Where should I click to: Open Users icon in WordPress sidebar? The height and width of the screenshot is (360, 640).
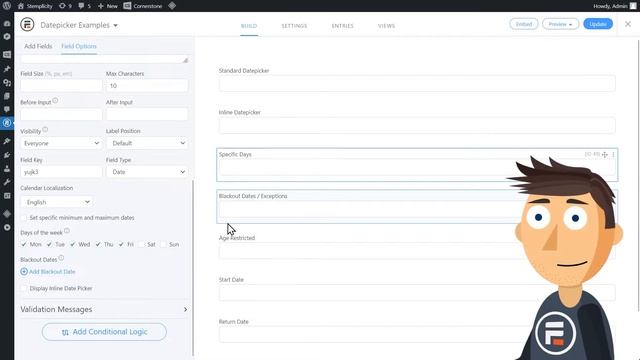coord(7,168)
